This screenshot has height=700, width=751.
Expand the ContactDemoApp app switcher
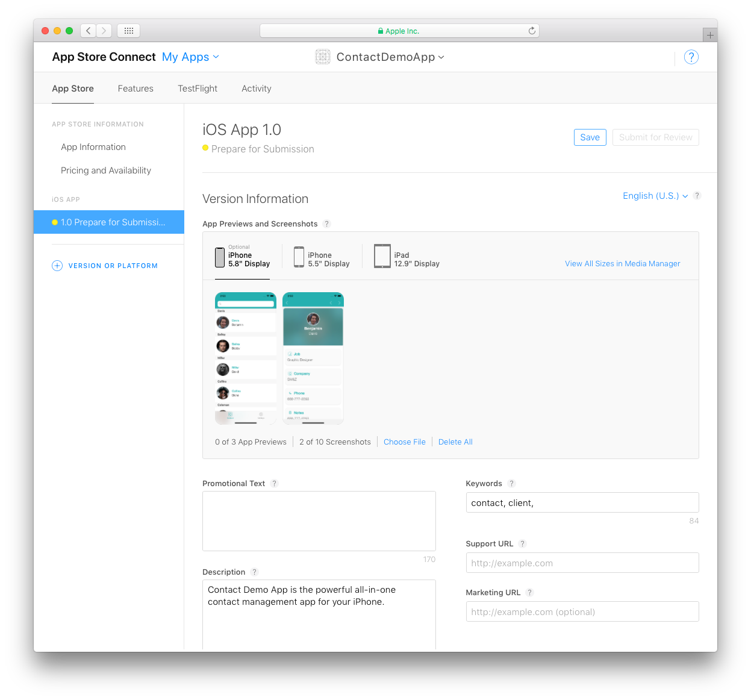click(390, 57)
